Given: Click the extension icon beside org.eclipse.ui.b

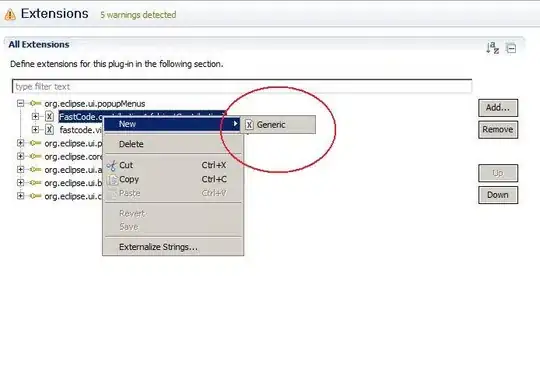Looking at the screenshot, I should click(35, 183).
